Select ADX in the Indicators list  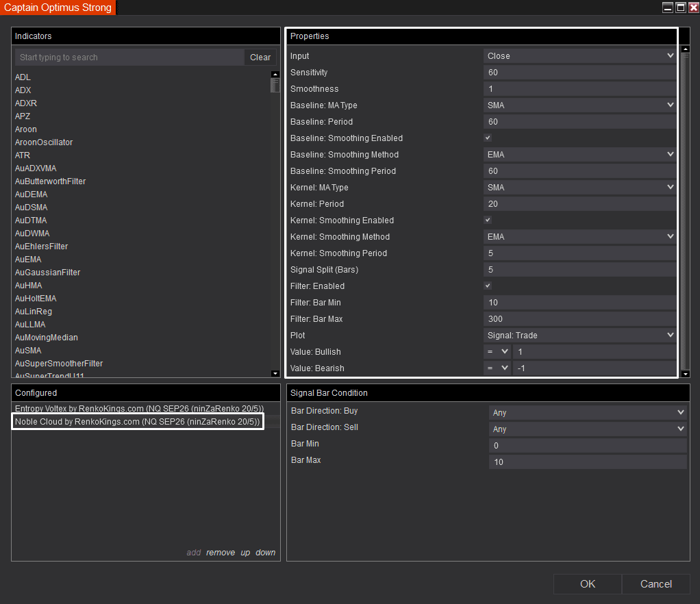click(23, 90)
